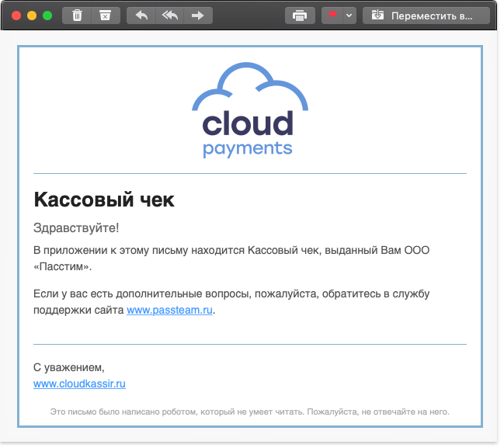This screenshot has height=448, width=504.
Task: Print this email
Action: pos(300,16)
